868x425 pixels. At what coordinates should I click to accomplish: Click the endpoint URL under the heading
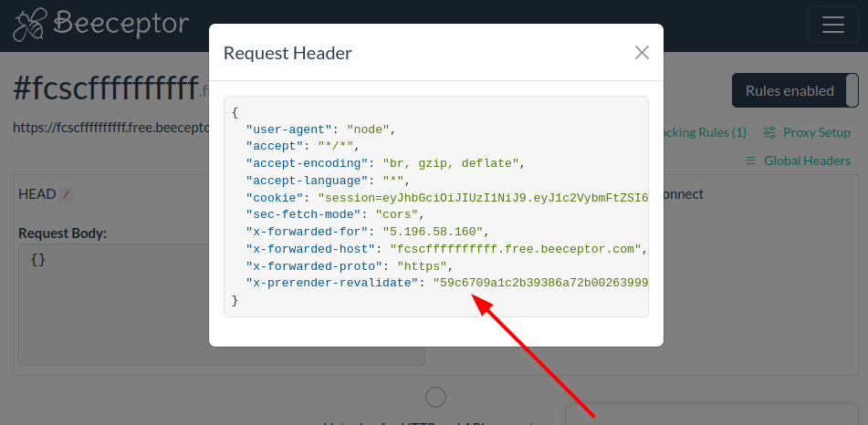tap(110, 128)
